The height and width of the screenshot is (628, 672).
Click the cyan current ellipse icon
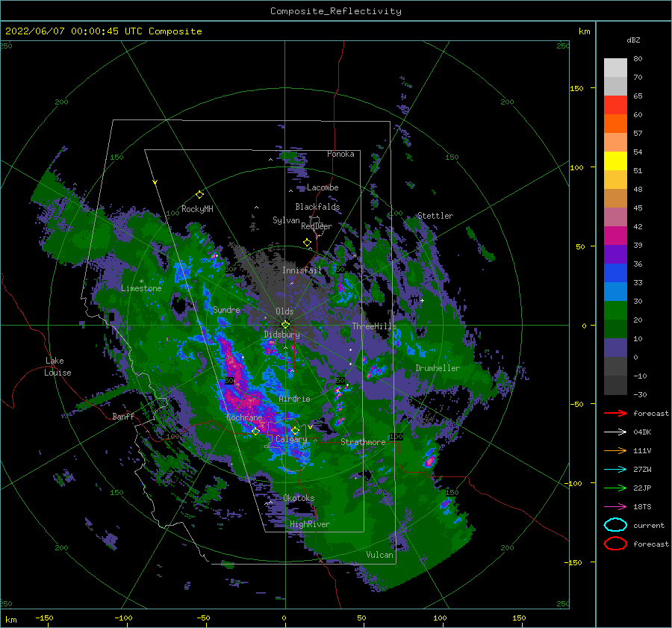[615, 525]
